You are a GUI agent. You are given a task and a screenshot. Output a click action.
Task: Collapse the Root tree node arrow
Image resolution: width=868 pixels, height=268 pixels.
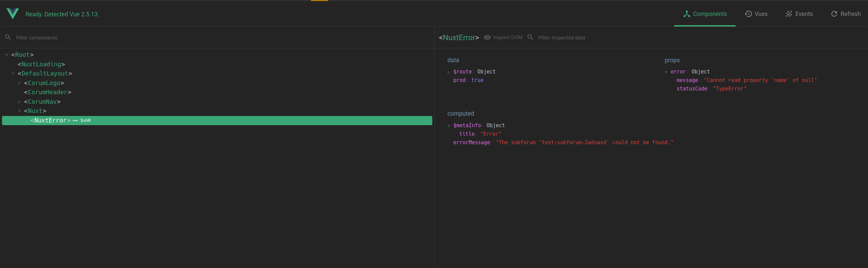7,55
